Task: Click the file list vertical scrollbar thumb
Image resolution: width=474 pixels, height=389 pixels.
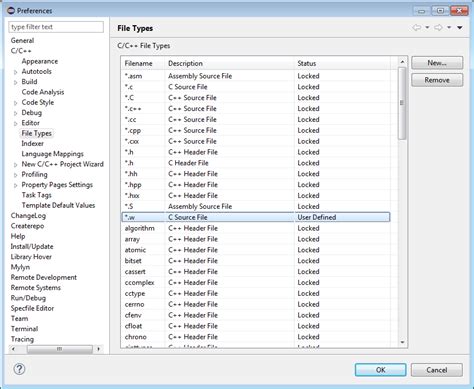Action: pos(402,103)
